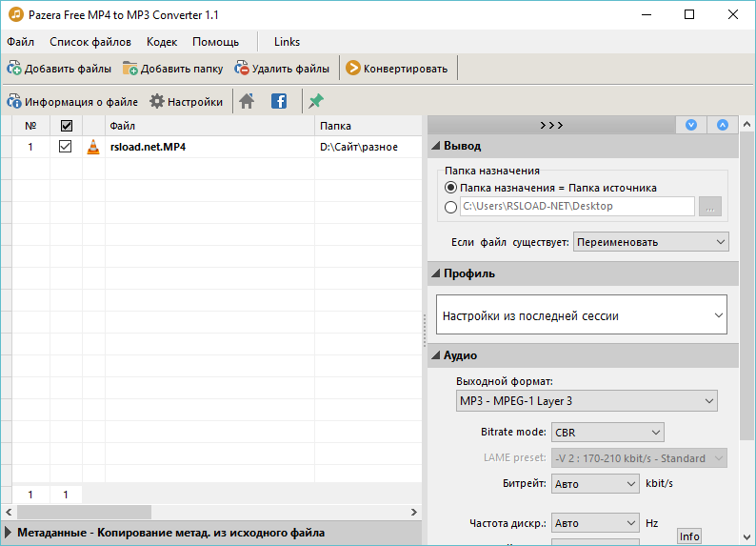Click the right arrow of horizontal scrollbar
The image size is (756, 546).
click(413, 513)
